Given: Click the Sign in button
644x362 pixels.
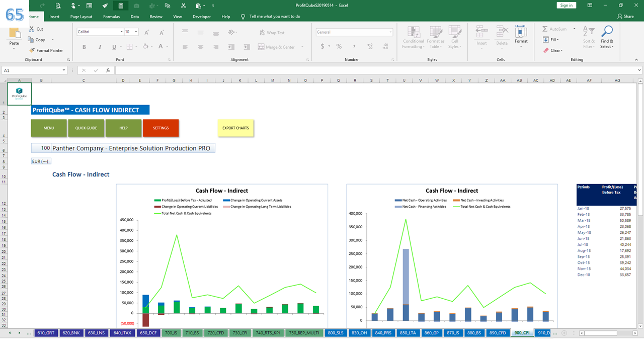Looking at the screenshot, I should coord(567,5).
